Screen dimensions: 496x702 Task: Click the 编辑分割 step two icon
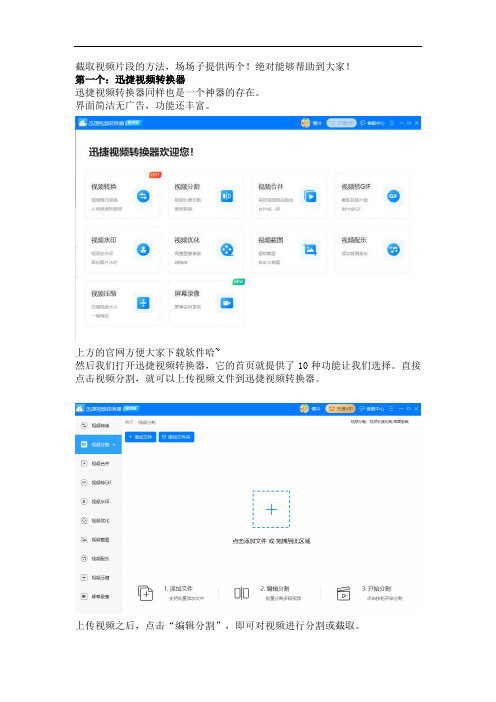click(x=241, y=593)
